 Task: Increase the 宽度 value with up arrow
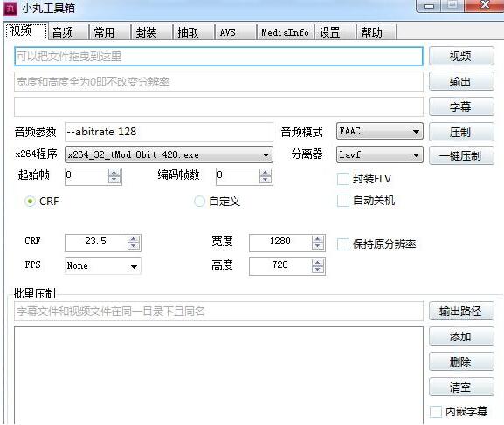coord(318,239)
